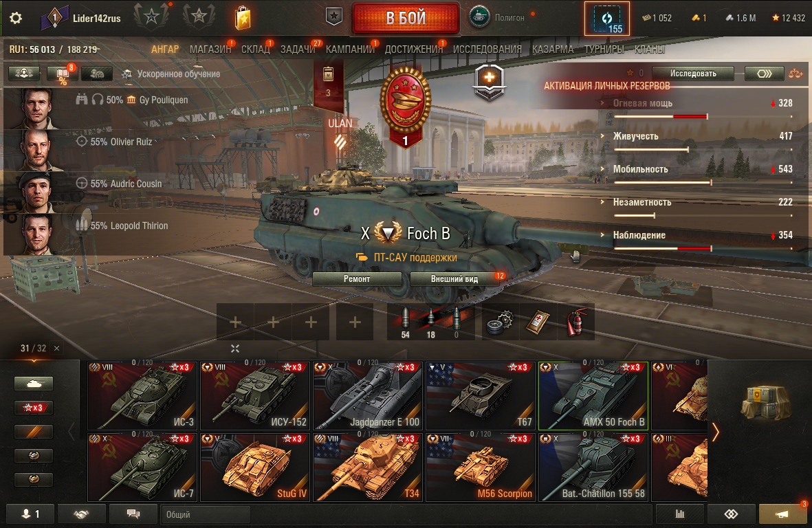Open the repair kit consumable slot
This screenshot has height=528, width=812.
[501, 322]
